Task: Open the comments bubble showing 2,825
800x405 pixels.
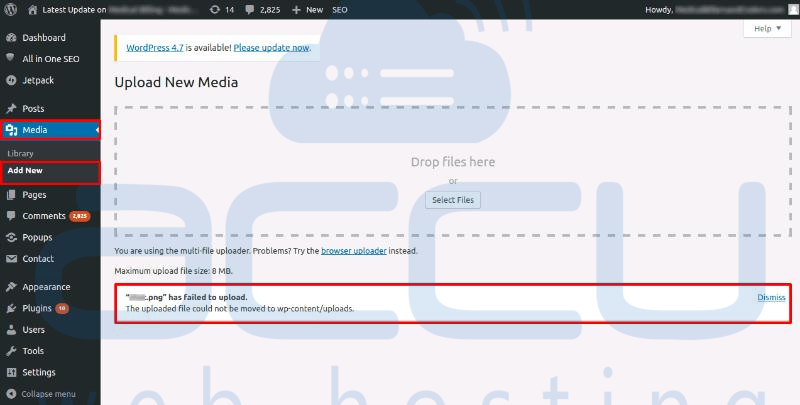Action: (x=249, y=10)
